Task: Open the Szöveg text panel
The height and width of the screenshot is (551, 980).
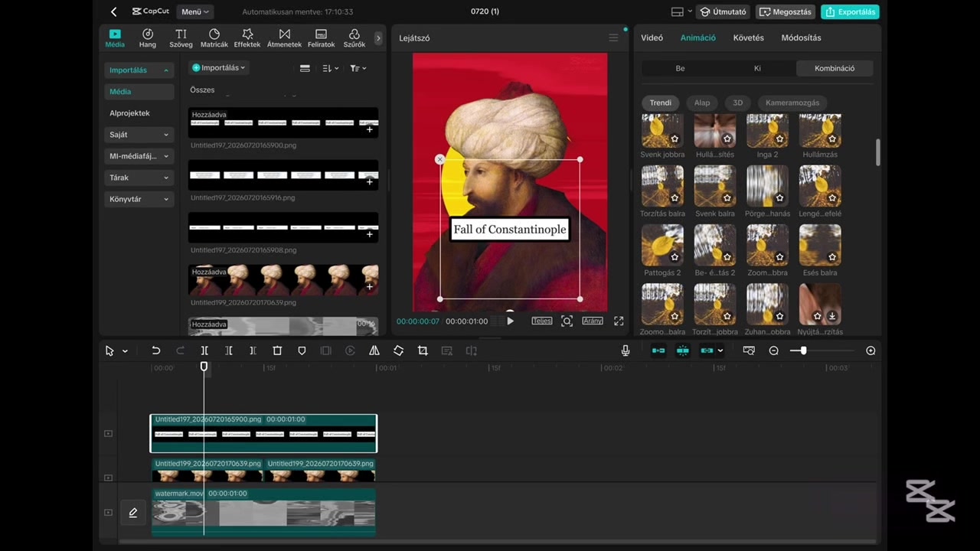Action: click(x=181, y=38)
